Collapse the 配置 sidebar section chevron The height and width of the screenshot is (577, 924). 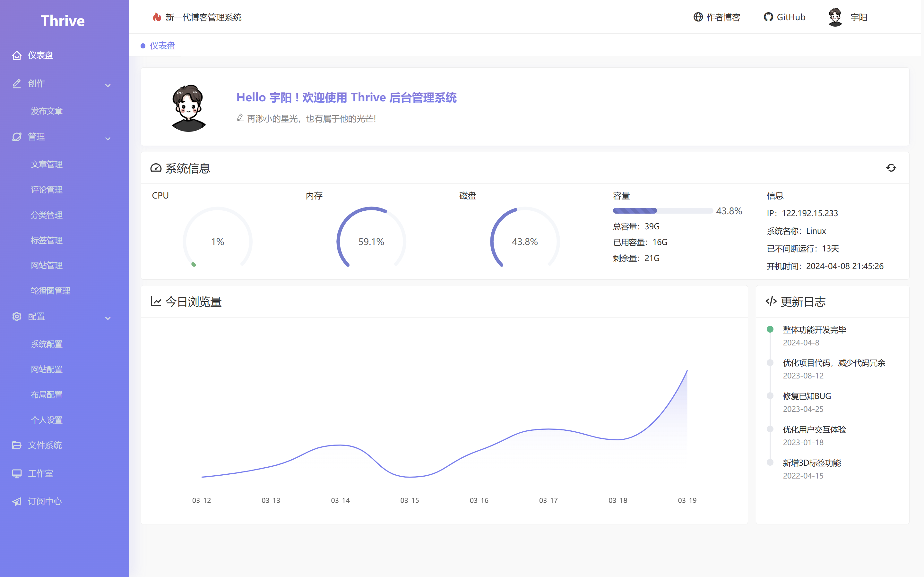pos(108,318)
